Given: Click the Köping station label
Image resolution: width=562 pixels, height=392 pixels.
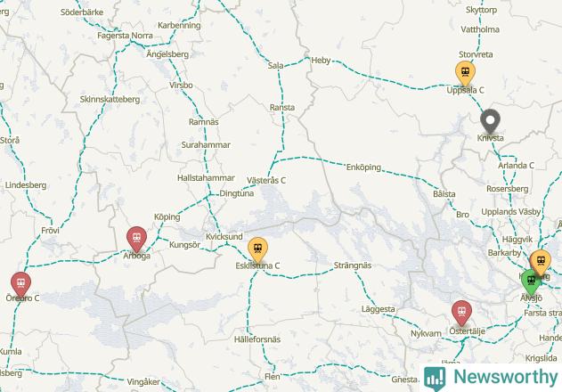Looking at the screenshot, I should pos(167,217).
